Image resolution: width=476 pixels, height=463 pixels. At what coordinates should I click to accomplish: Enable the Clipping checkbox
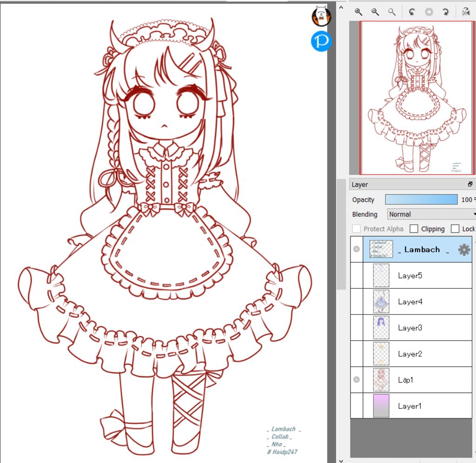tap(414, 229)
